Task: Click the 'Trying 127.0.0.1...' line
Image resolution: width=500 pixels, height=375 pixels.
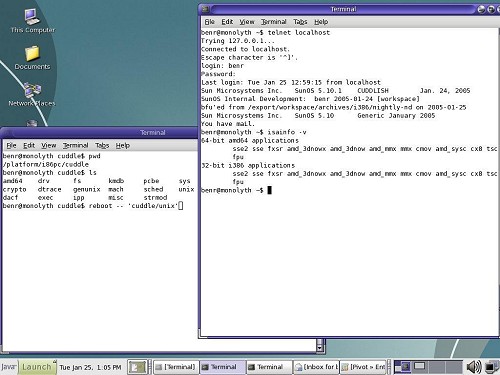Action: pyautogui.click(x=238, y=41)
